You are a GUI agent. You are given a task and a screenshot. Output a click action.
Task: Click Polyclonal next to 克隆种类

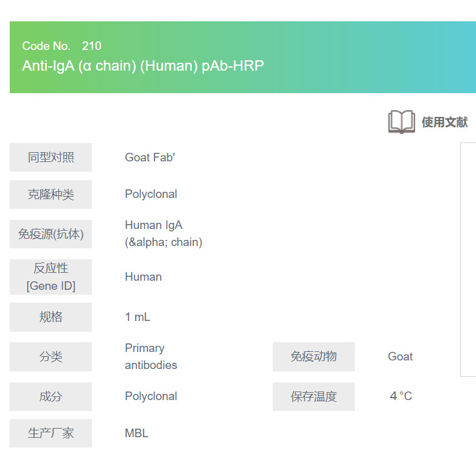tap(151, 194)
